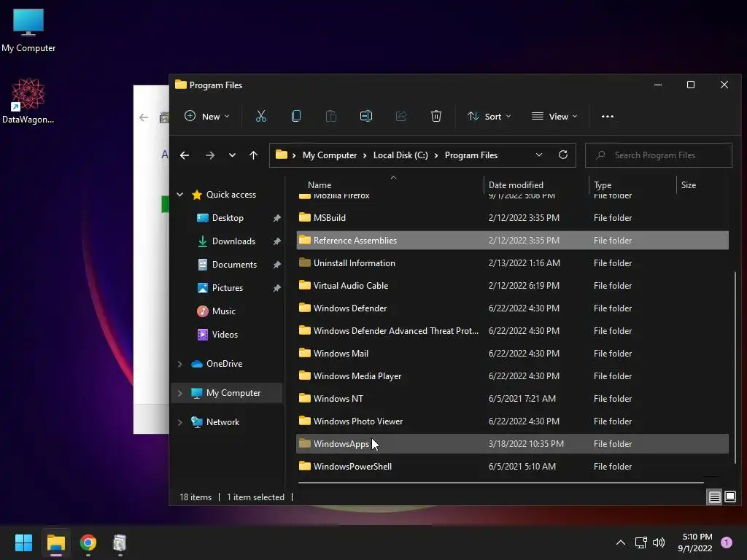Open the volume speaker tray icon

click(x=659, y=542)
